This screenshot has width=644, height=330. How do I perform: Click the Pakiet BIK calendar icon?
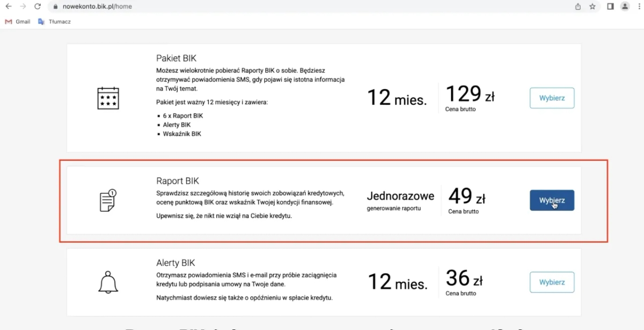[x=108, y=98]
